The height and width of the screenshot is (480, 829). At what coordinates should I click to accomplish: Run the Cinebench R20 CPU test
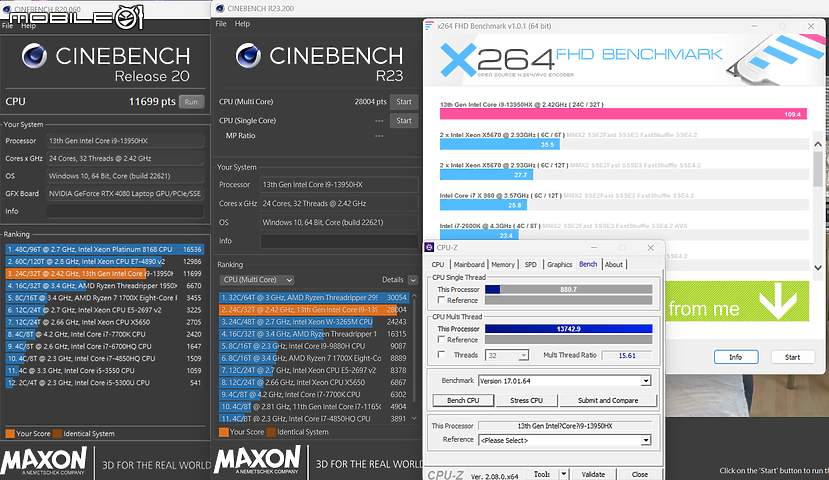click(x=191, y=101)
